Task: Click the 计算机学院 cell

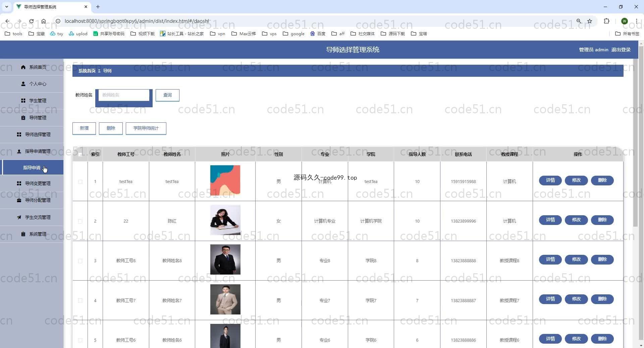Action: [x=371, y=221]
